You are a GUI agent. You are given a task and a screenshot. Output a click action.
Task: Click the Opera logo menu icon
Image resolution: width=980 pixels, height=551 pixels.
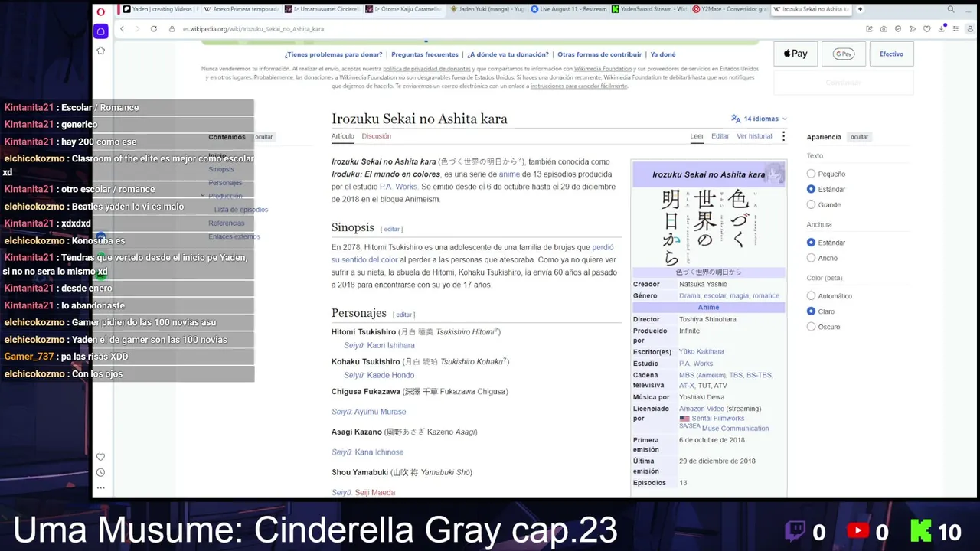[100, 11]
